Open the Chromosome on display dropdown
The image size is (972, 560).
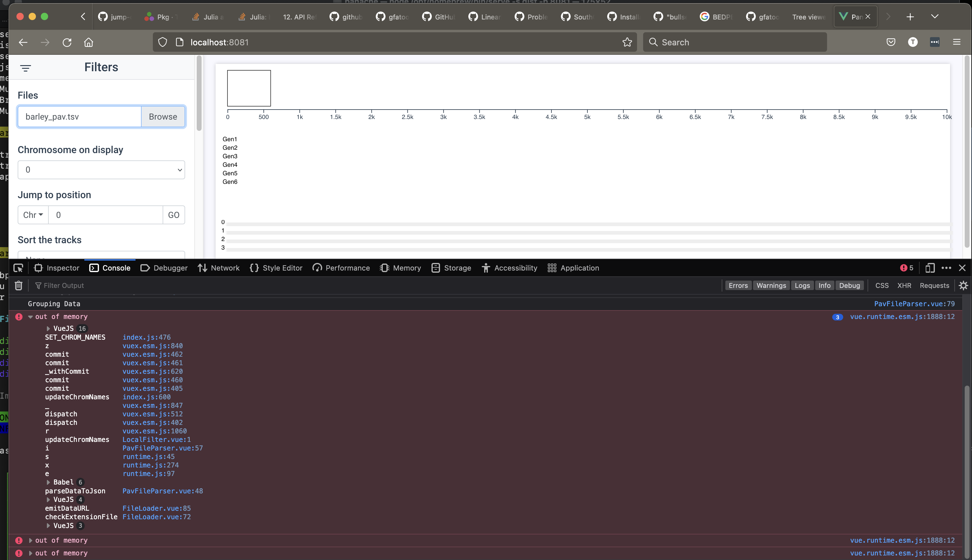pyautogui.click(x=101, y=170)
